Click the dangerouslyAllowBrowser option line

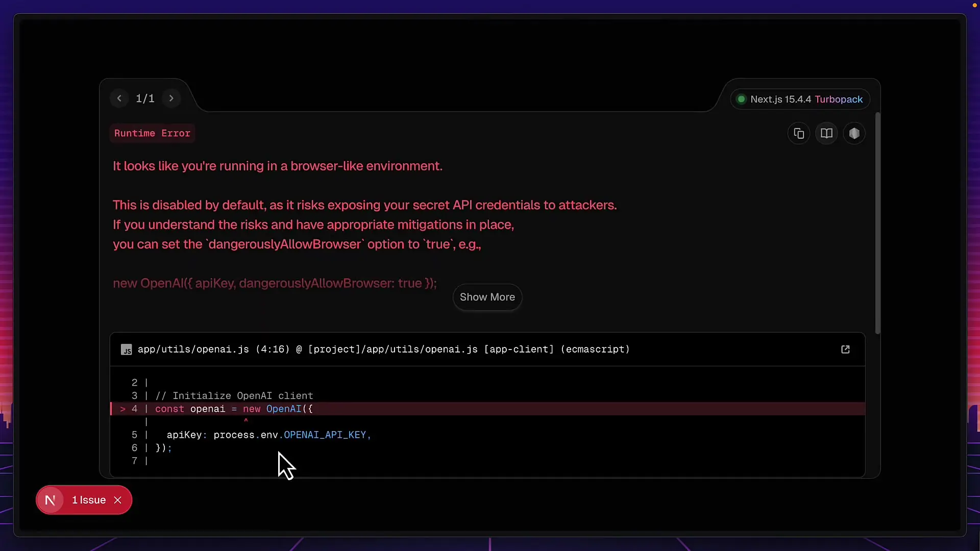(x=297, y=244)
